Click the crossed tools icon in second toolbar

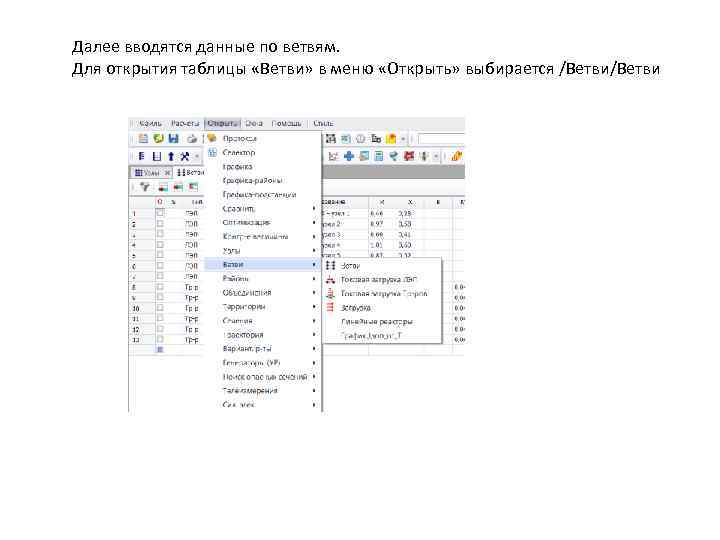pos(185,157)
